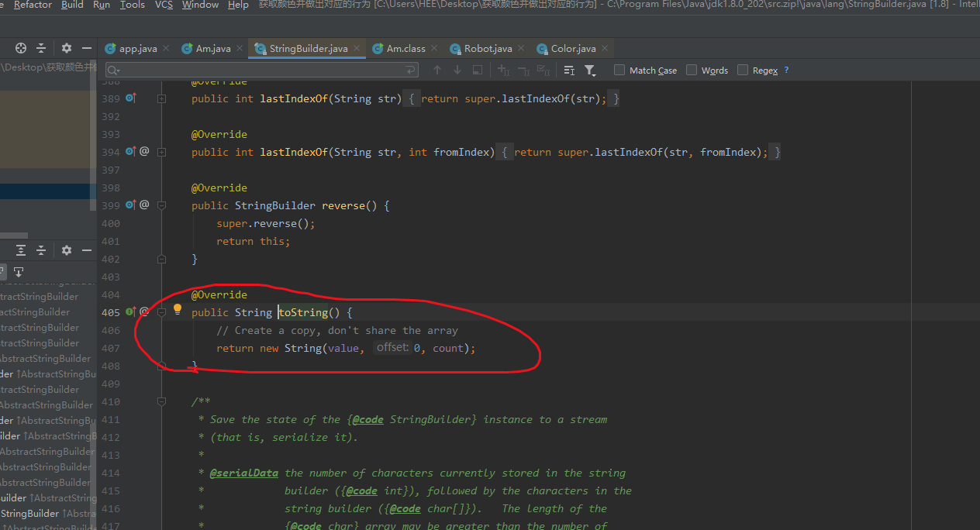Open the Run menu

(102, 5)
